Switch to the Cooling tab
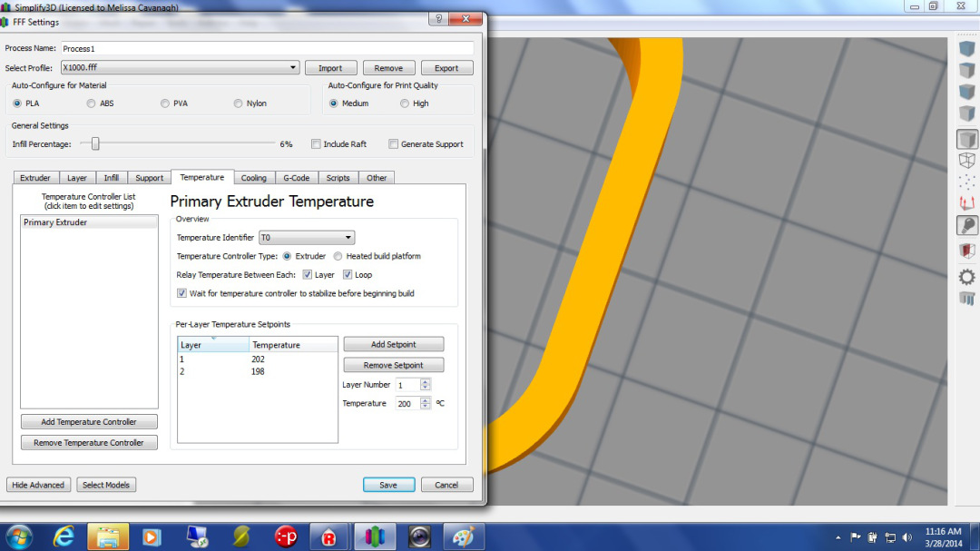This screenshot has width=980, height=551. point(254,178)
